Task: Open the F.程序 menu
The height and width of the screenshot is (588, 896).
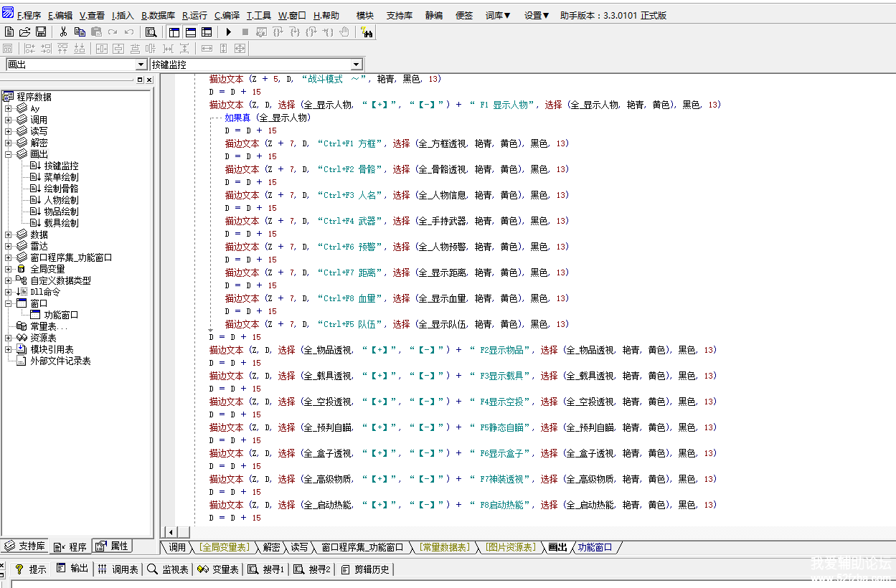Action: (x=29, y=15)
